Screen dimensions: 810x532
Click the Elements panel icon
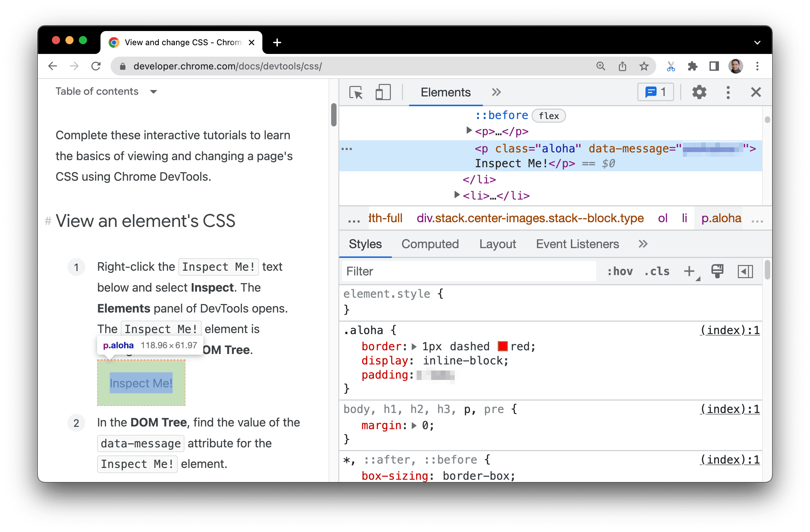click(x=445, y=92)
